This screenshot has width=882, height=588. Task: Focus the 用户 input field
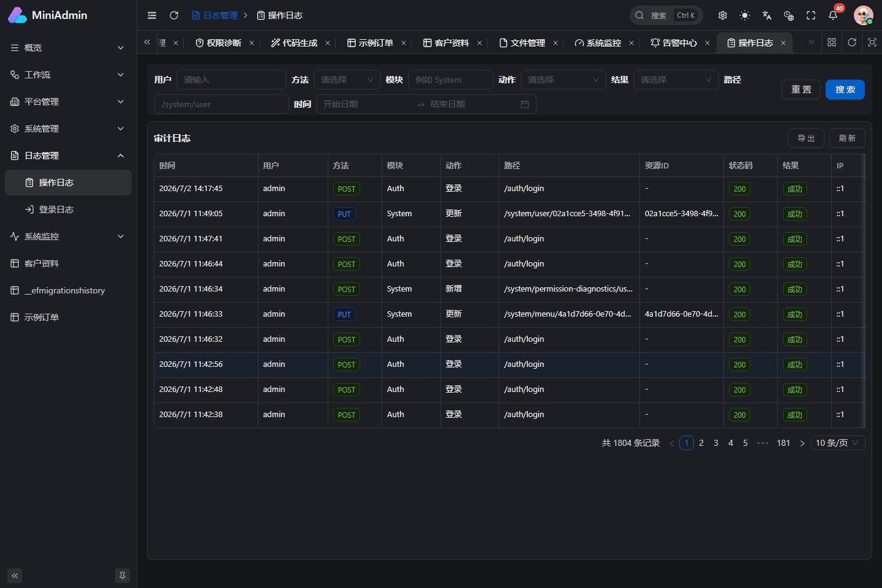[232, 80]
